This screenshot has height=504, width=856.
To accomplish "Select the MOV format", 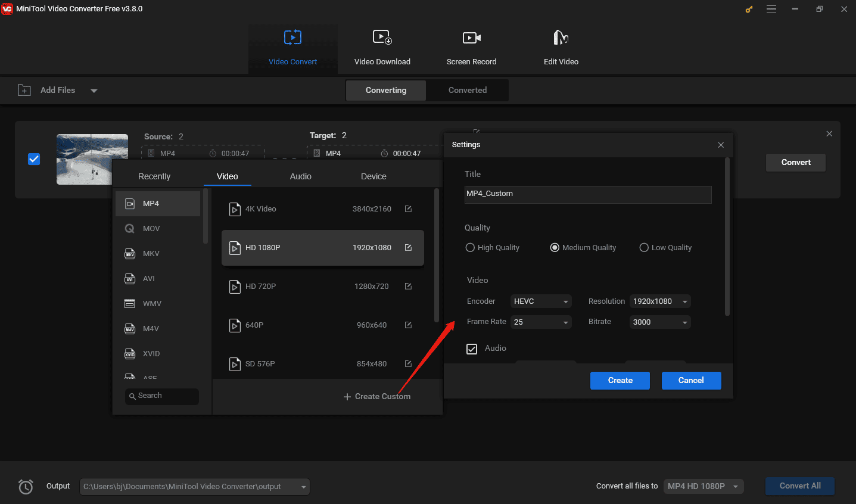I will click(x=158, y=229).
